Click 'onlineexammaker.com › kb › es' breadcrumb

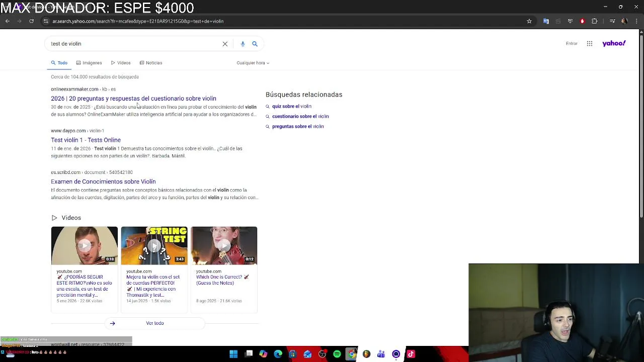[x=83, y=89]
